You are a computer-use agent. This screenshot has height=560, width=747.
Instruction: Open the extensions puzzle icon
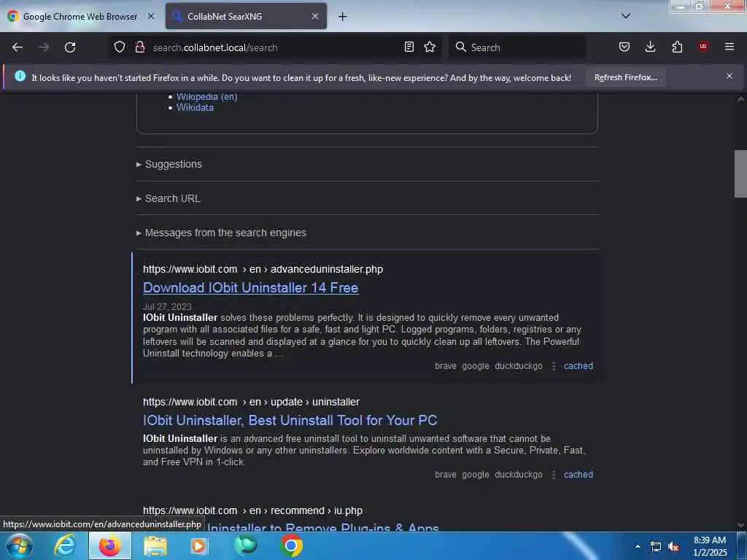[x=677, y=47]
